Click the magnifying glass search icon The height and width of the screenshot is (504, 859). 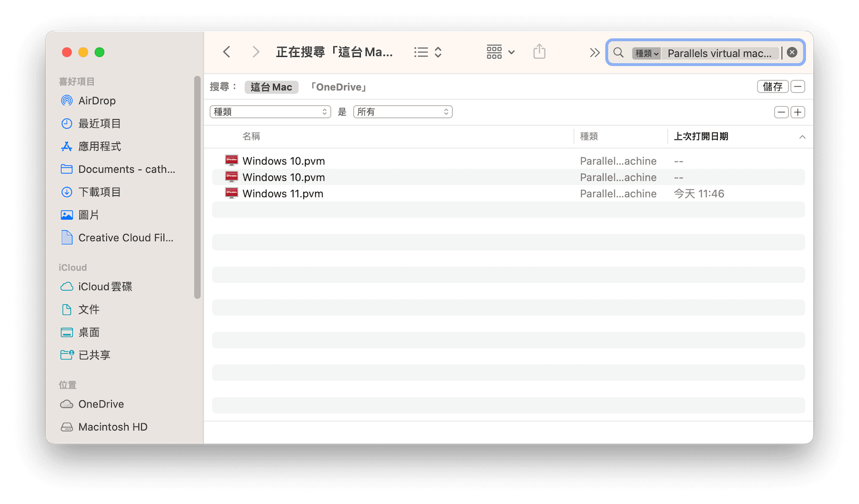click(618, 53)
